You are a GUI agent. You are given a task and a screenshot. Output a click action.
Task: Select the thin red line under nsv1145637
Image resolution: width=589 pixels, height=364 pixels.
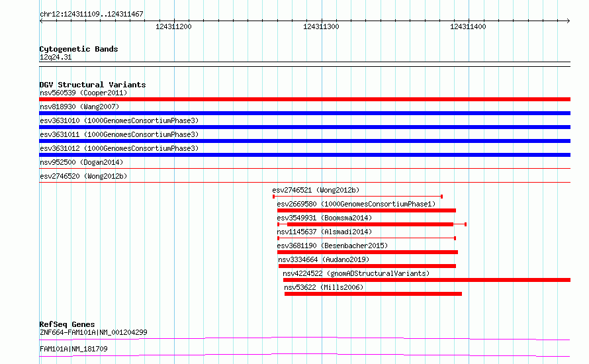367,238
